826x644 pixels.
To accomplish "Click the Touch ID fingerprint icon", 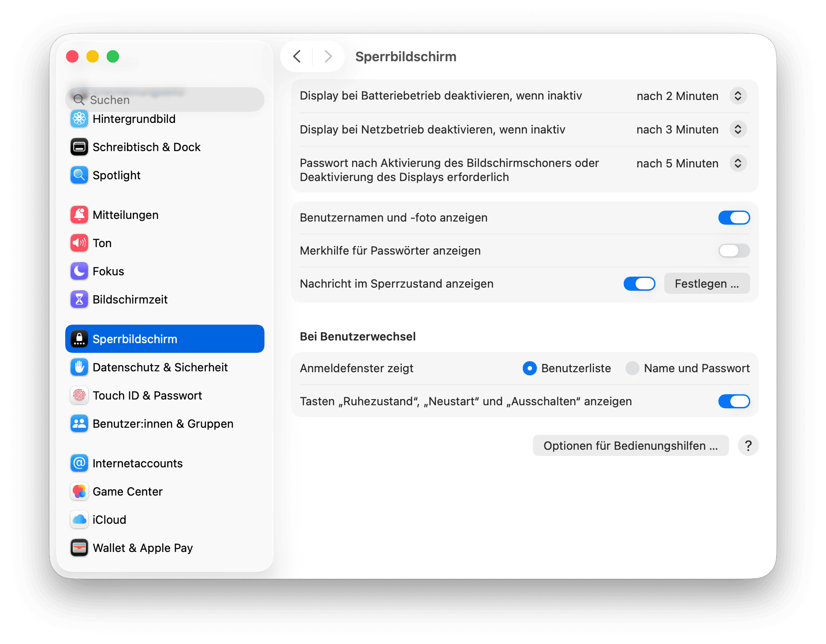I will click(79, 396).
